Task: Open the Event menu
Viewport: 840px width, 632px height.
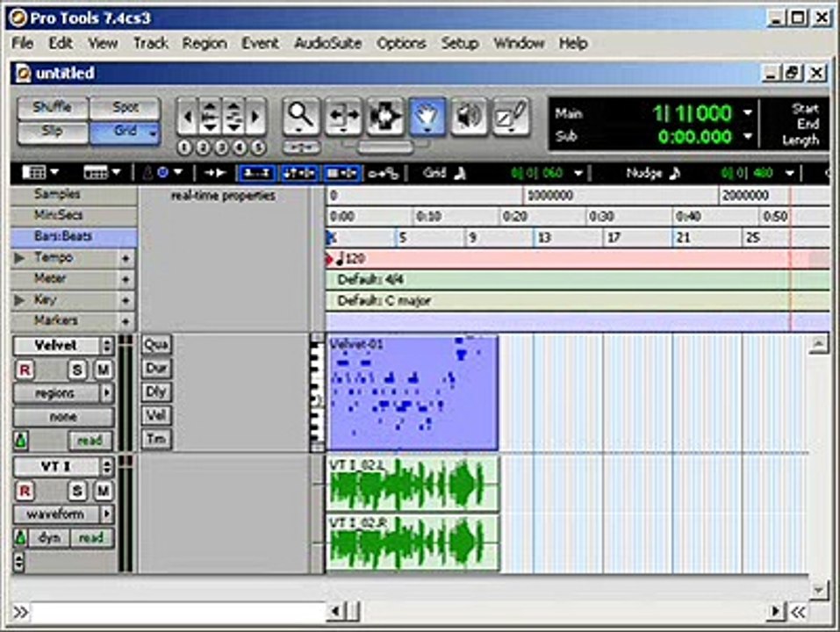Action: point(261,43)
